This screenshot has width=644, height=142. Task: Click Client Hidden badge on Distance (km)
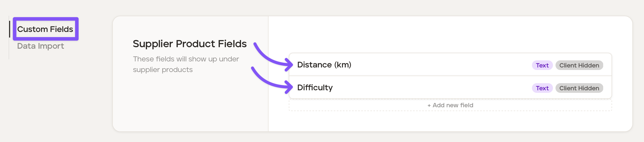[x=579, y=65]
